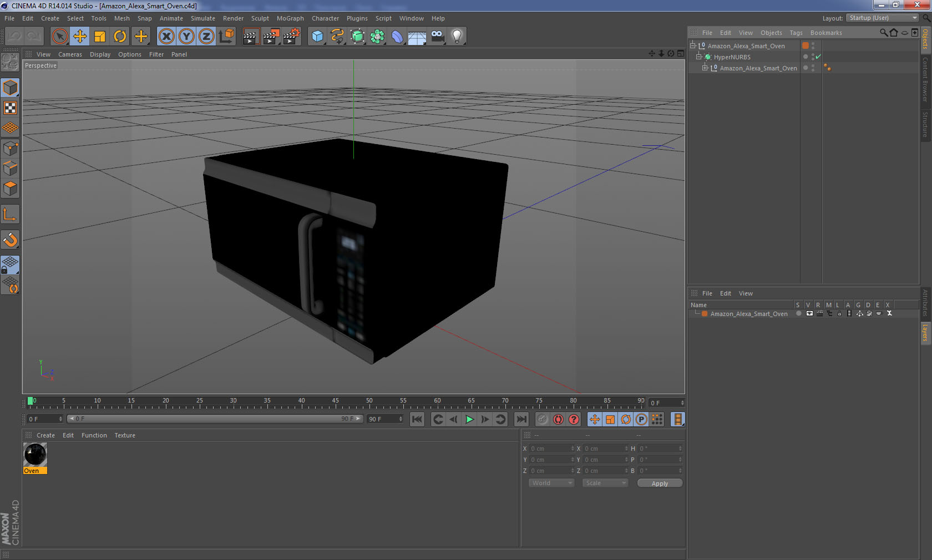This screenshot has width=932, height=560.
Task: Toggle Z axis lock
Action: 206,37
